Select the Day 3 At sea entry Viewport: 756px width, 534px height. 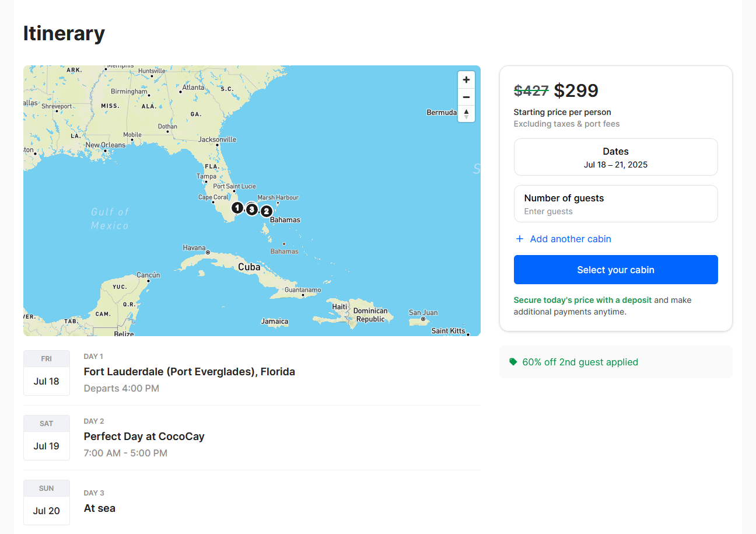point(100,508)
